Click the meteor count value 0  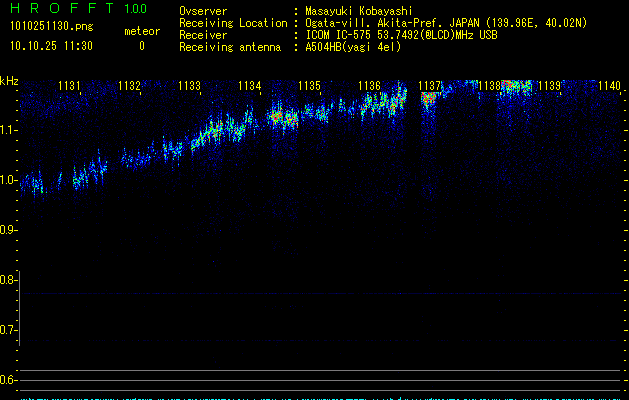(142, 46)
